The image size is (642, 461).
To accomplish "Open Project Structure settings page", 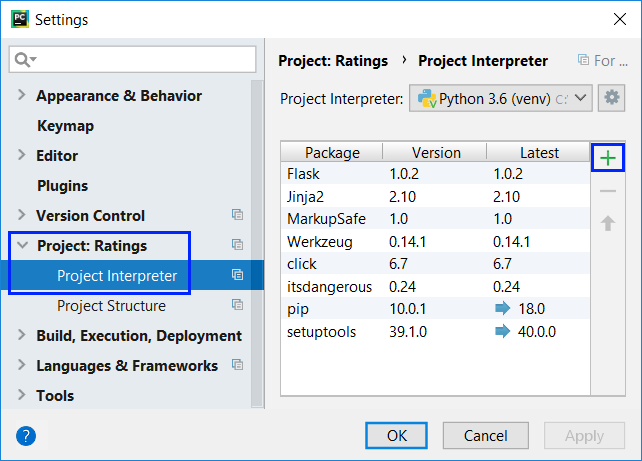I will (111, 306).
